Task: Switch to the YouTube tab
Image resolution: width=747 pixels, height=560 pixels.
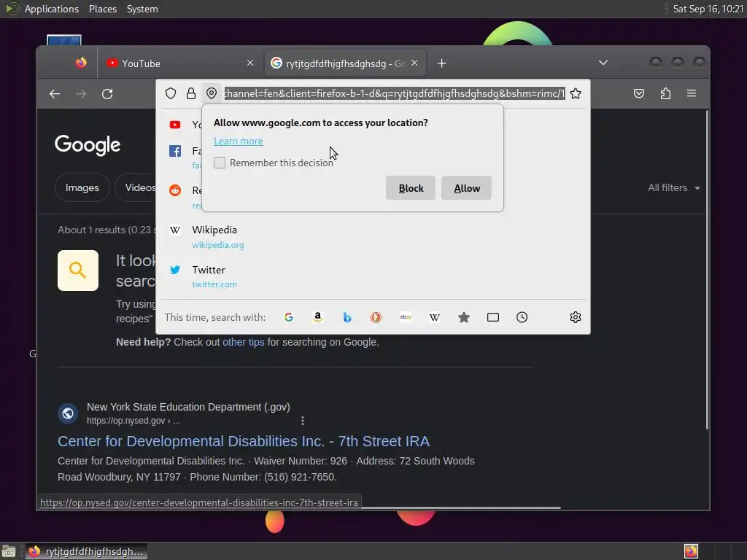Action: (x=179, y=63)
